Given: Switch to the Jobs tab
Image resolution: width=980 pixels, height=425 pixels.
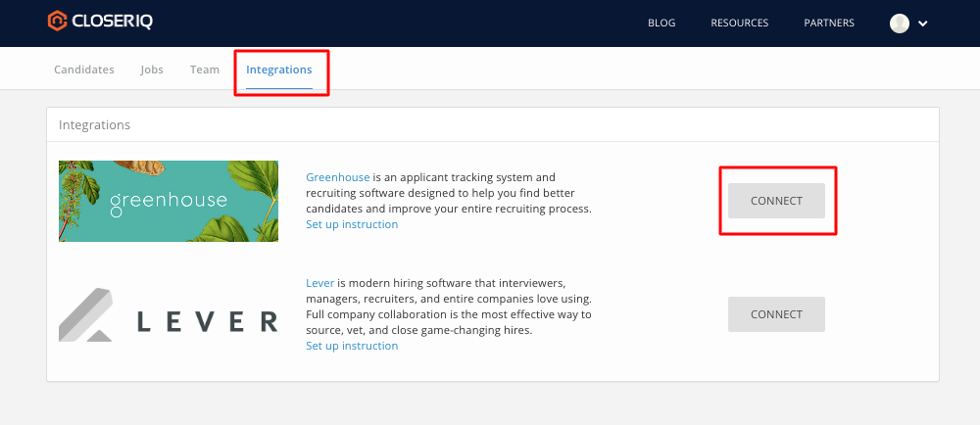Looking at the screenshot, I should (152, 71).
